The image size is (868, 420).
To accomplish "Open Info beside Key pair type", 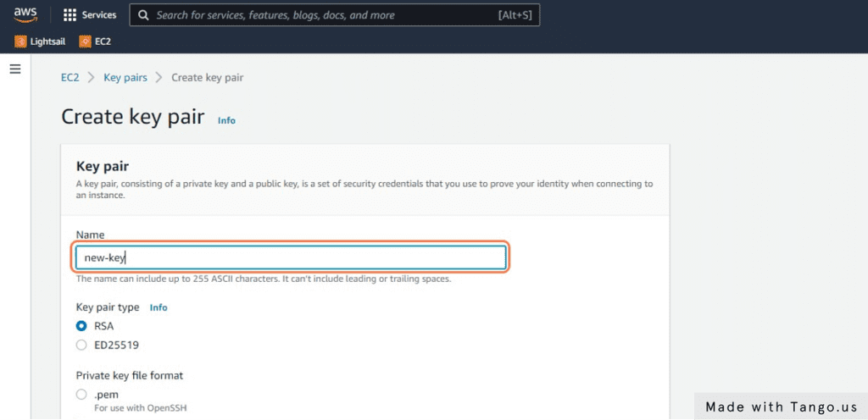I will (x=159, y=307).
